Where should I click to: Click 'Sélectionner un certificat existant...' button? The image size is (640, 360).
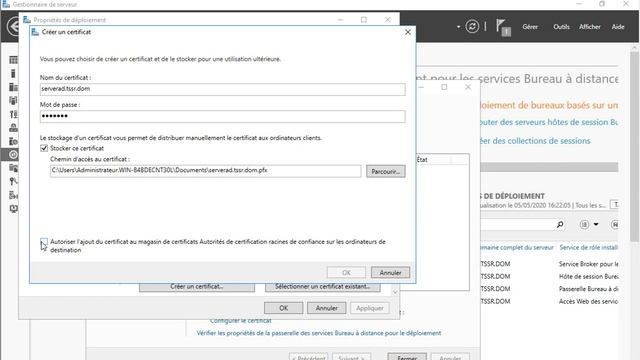click(322, 287)
